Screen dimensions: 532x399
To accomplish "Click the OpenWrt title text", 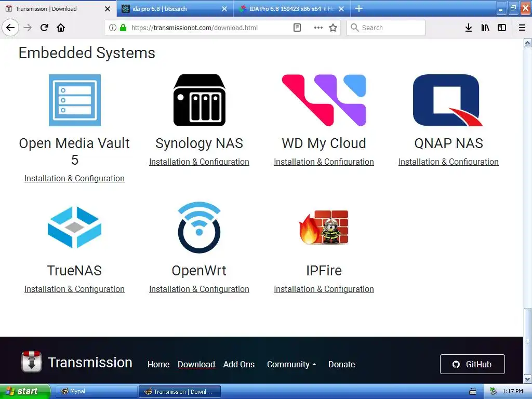I will [x=199, y=270].
